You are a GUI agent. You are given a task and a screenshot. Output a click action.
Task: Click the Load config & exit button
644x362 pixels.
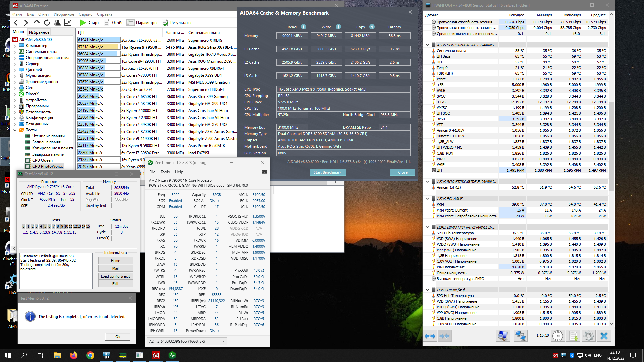coord(115,276)
